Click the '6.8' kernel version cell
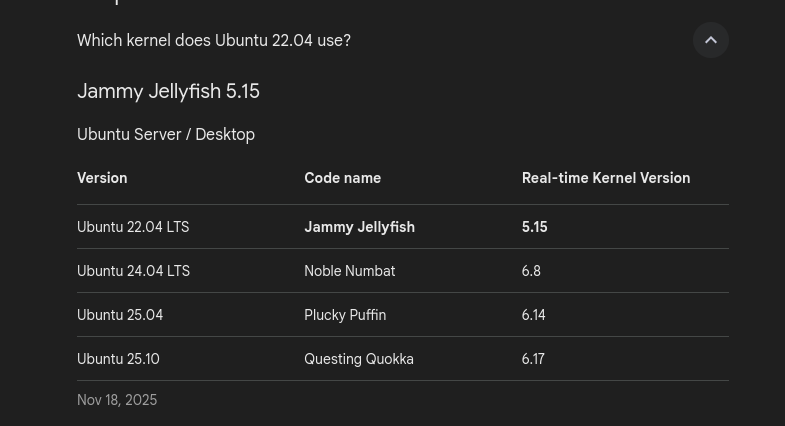 pyautogui.click(x=531, y=271)
